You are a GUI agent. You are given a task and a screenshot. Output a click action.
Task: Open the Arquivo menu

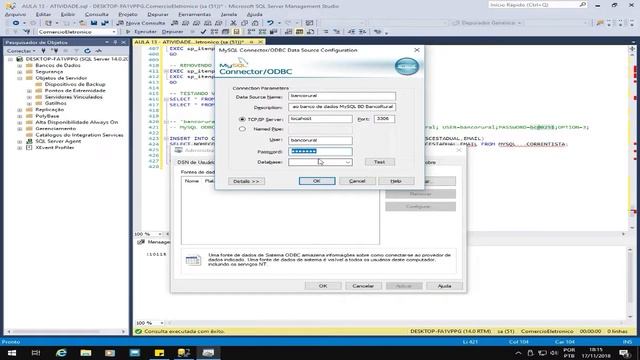pyautogui.click(x=15, y=14)
